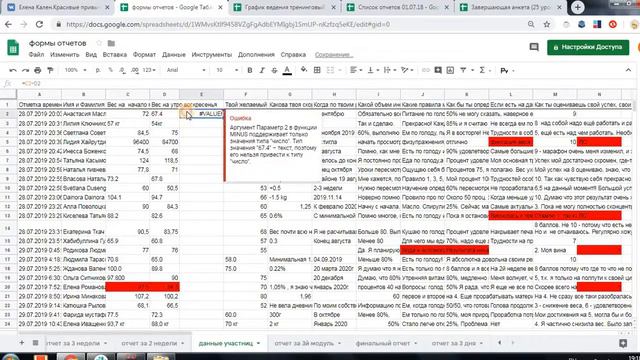
Task: Open the Arial font dropdown
Action: point(186,70)
